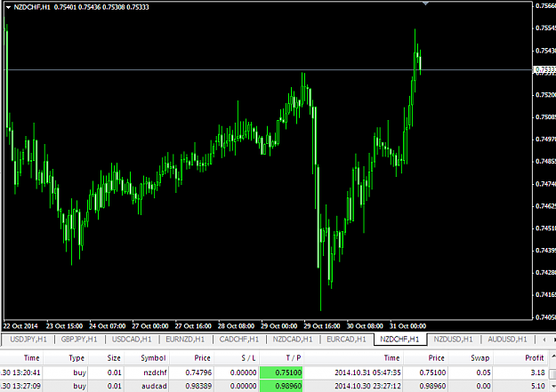Click the current price label on axis
Screen dimensions: 556x392
(545, 69)
